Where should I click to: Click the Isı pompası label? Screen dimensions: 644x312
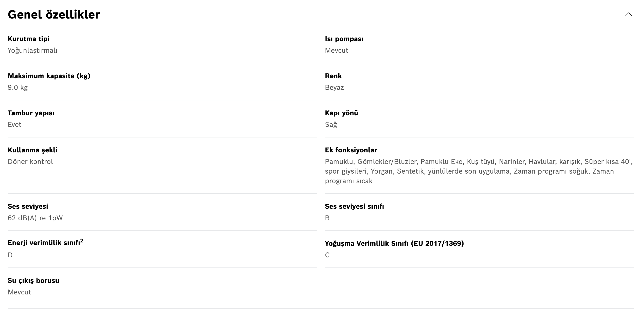click(x=344, y=39)
